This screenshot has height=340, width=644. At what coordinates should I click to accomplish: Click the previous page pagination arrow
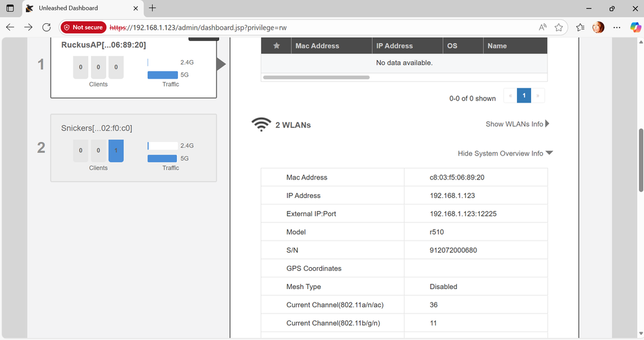pos(510,95)
